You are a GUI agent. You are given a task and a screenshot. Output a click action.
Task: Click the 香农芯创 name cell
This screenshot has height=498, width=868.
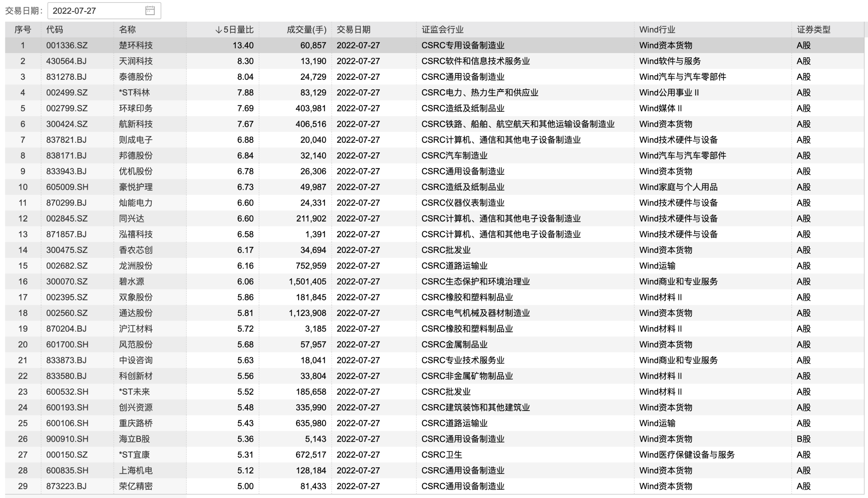[136, 250]
